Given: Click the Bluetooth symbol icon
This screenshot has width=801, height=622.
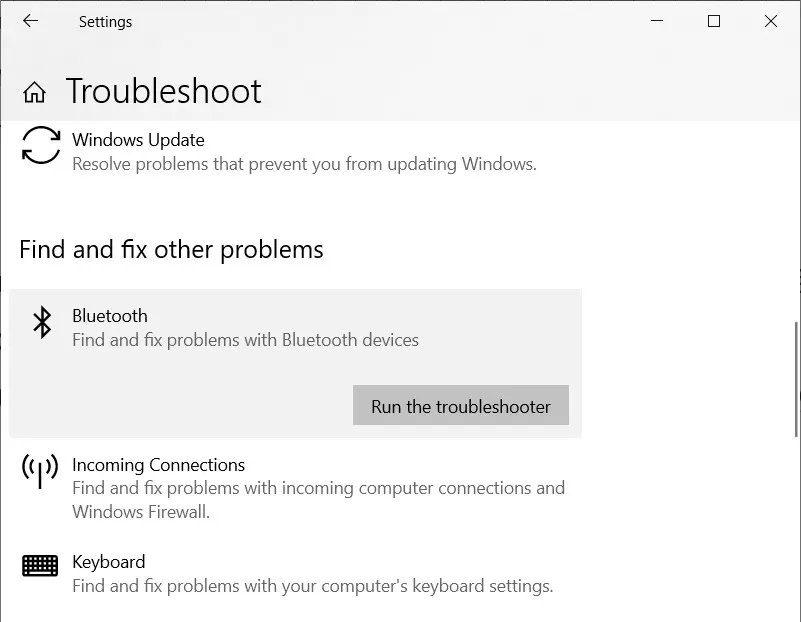Looking at the screenshot, I should [x=41, y=322].
